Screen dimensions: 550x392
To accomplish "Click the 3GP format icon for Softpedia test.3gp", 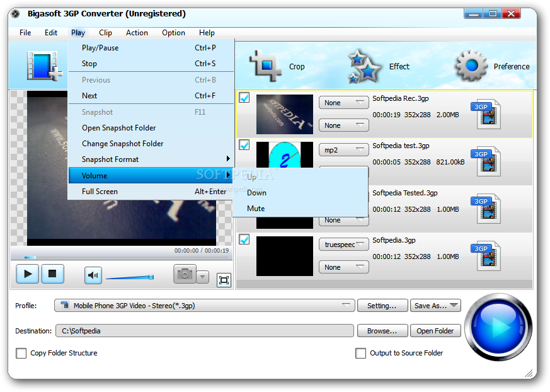I will tap(486, 161).
